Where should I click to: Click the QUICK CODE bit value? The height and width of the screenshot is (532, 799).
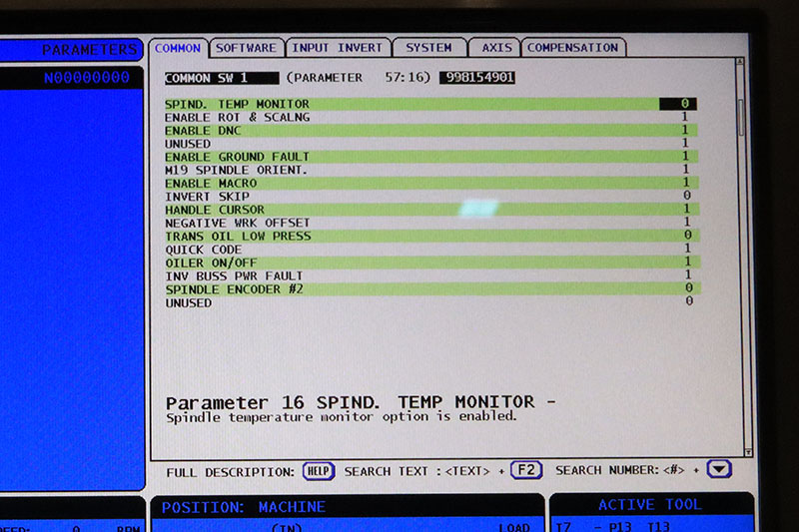click(687, 248)
